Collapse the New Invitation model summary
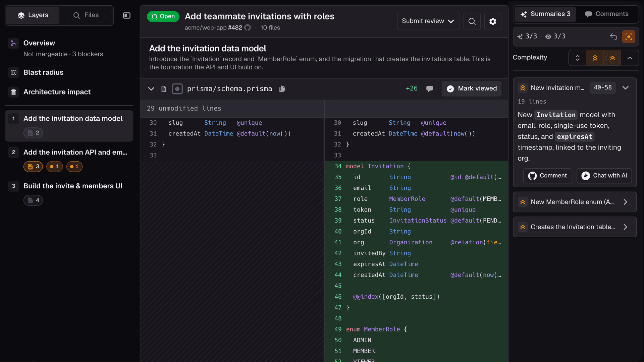Screen dimensions: 644x362 [625, 88]
